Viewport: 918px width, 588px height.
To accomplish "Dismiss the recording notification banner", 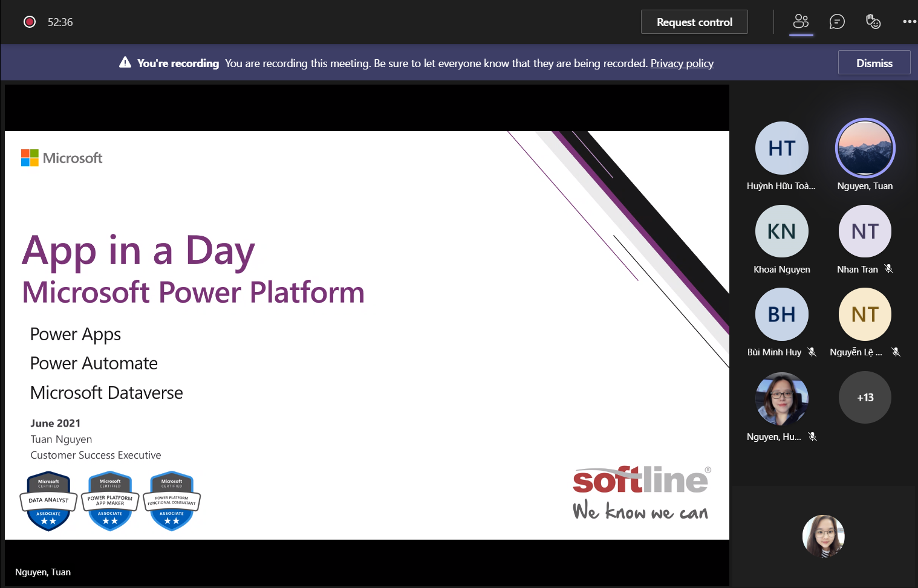I will click(x=874, y=63).
